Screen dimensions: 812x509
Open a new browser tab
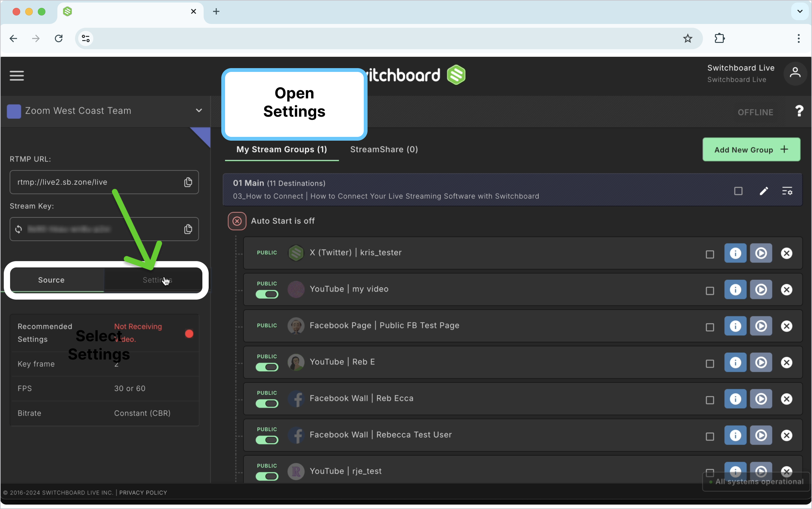[216, 11]
